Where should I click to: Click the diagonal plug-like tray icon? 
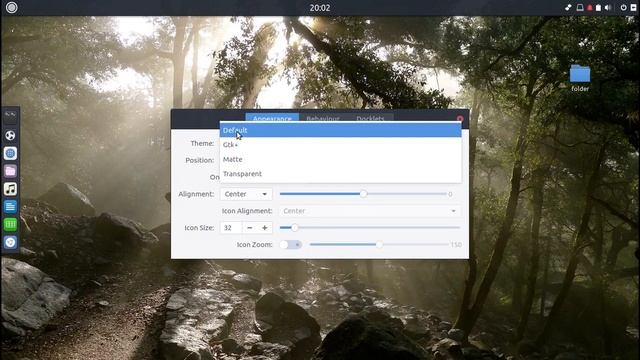[x=568, y=8]
